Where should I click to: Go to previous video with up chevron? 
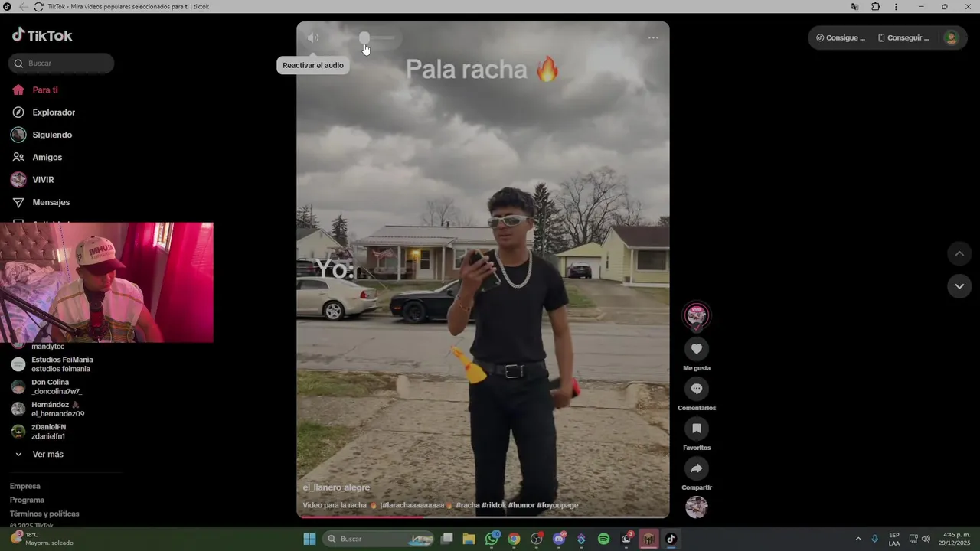pos(959,253)
